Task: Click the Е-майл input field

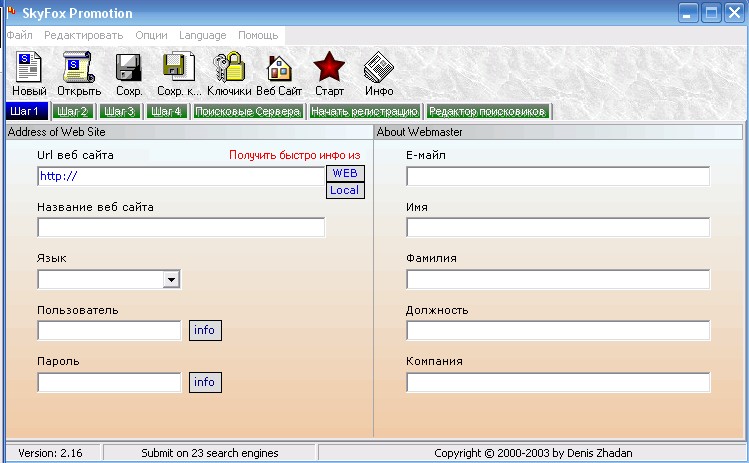Action: coord(558,176)
